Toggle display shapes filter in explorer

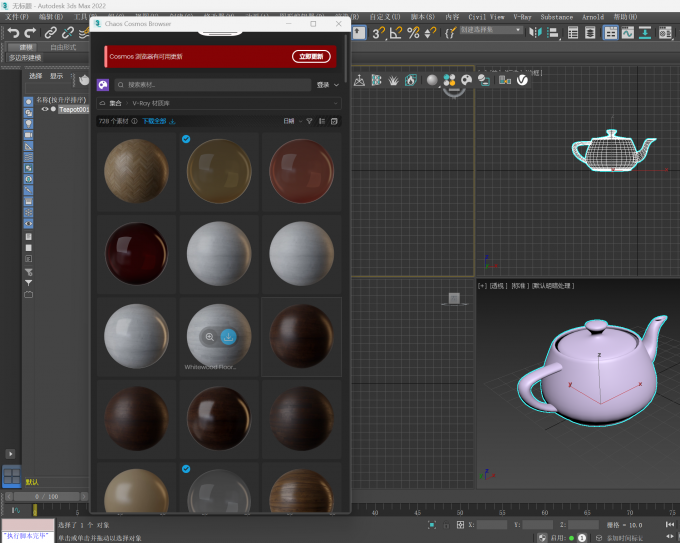[28, 113]
